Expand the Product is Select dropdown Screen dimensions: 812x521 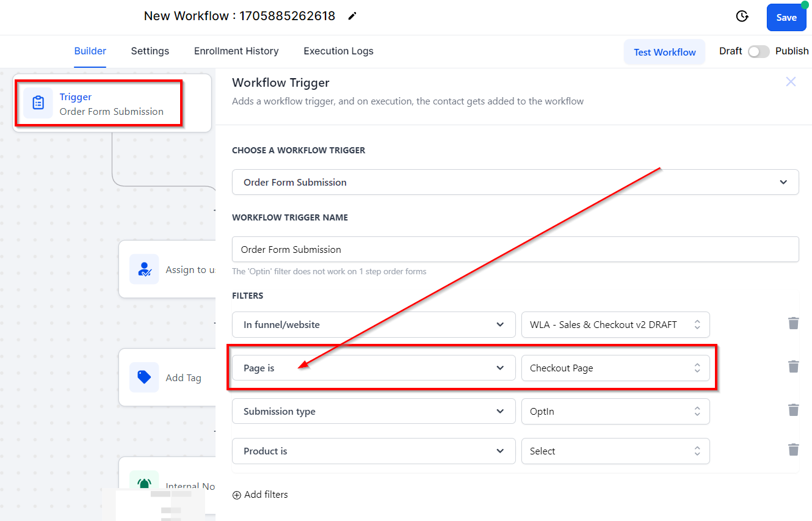tap(615, 451)
